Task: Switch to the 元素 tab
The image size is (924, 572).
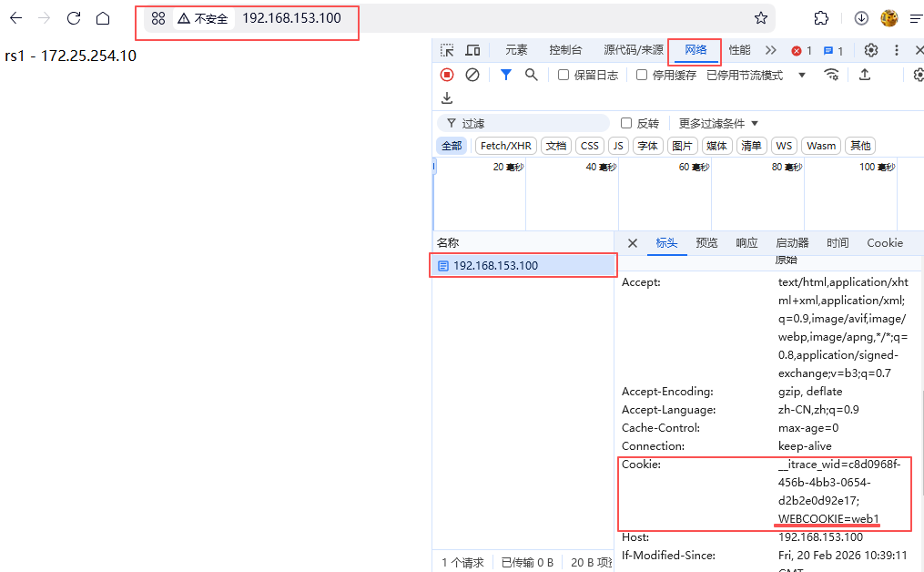Action: [x=516, y=50]
